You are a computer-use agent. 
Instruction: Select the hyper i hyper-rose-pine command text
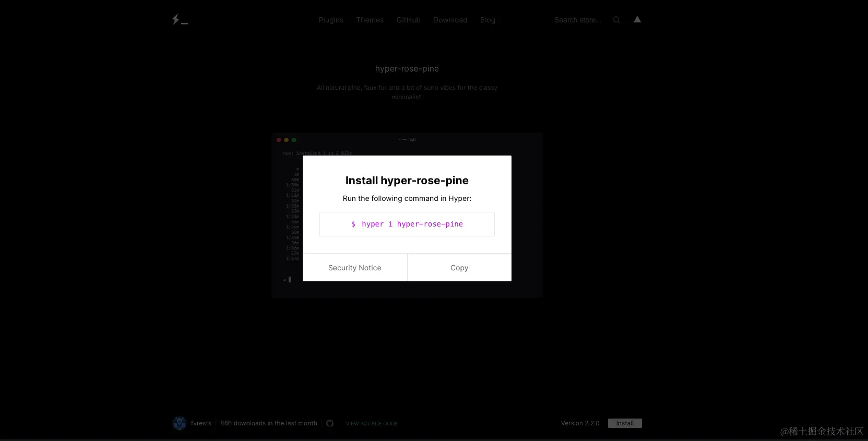coord(412,224)
